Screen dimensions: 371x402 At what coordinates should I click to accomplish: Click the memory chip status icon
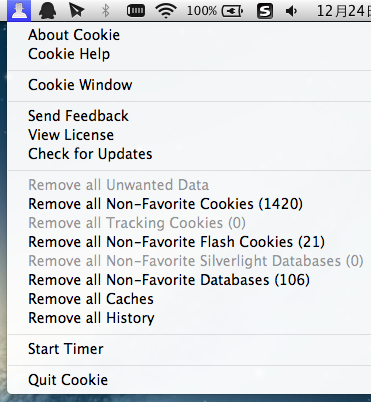[x=136, y=11]
